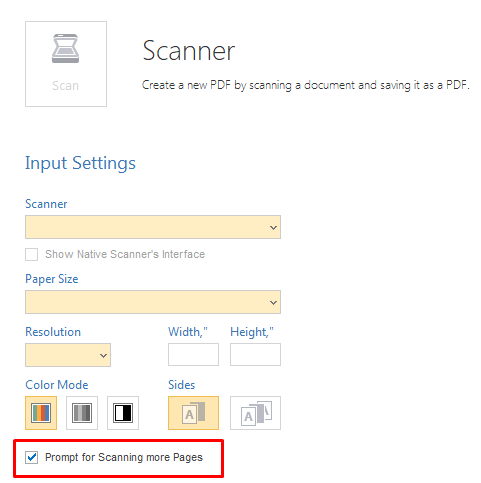481x483 pixels.
Task: Click the Show Native Scanner's Interface label
Action: [x=125, y=254]
